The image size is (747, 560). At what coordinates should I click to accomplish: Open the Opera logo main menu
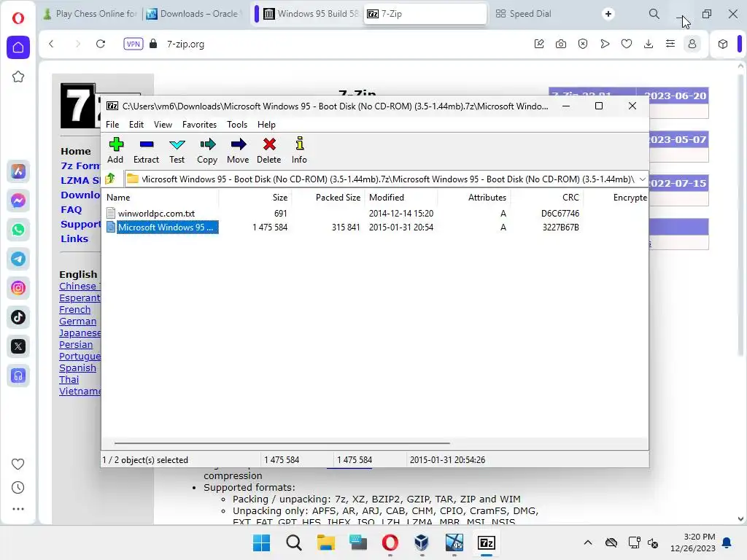(x=18, y=18)
